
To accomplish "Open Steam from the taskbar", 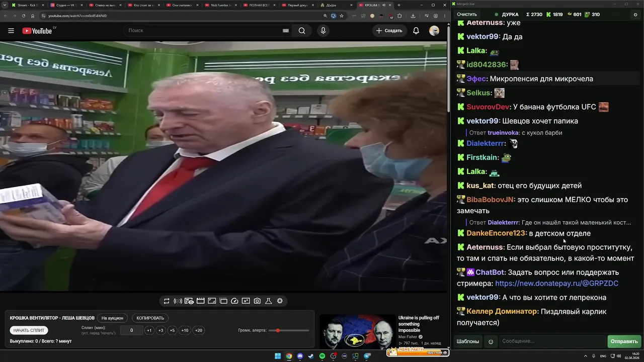I will (x=311, y=356).
